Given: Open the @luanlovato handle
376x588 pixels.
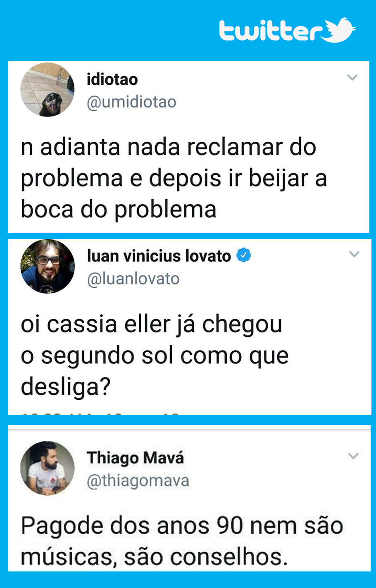Looking at the screenshot, I should (133, 279).
